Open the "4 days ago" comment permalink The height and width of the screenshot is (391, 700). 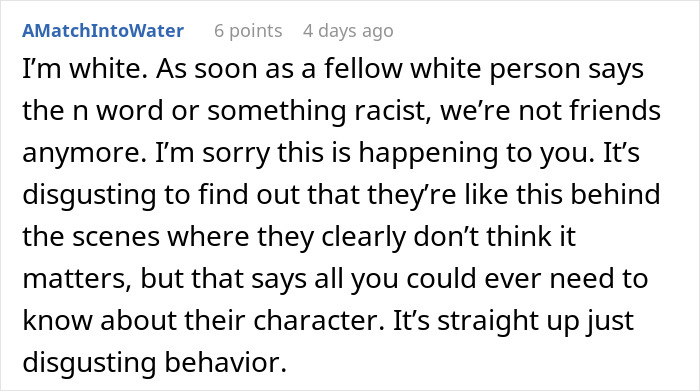point(348,31)
